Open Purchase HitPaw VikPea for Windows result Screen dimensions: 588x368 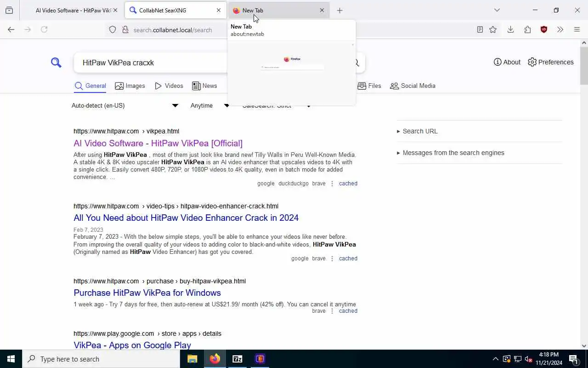click(147, 293)
